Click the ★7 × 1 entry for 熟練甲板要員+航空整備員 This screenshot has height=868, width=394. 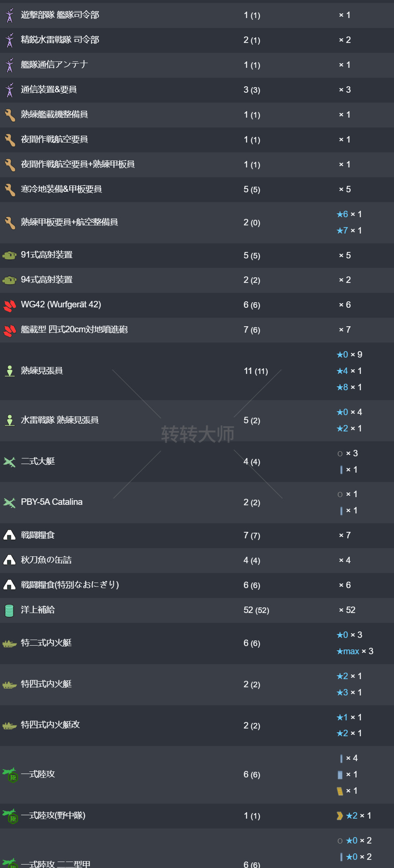click(x=349, y=231)
